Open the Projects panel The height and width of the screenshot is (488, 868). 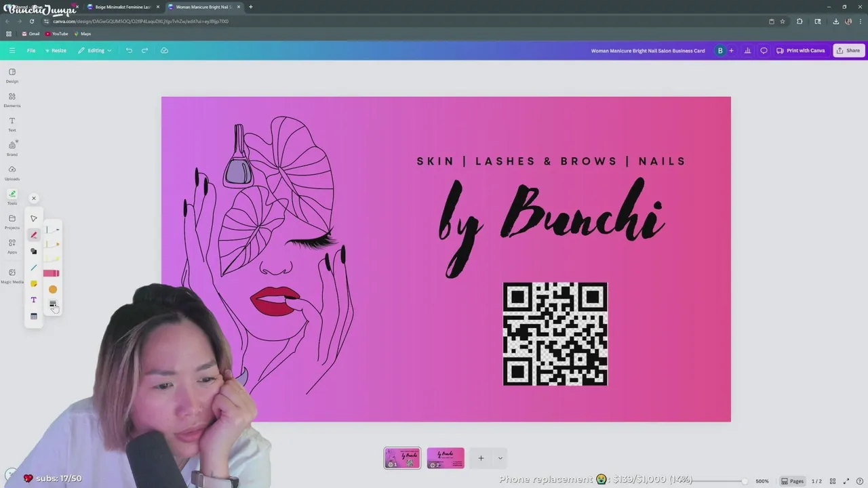[12, 222]
